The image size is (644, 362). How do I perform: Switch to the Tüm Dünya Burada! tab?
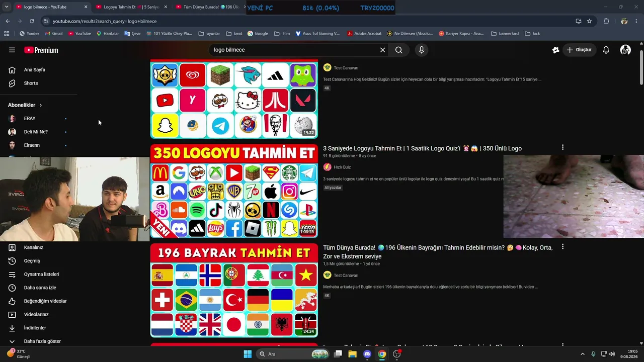[208, 7]
